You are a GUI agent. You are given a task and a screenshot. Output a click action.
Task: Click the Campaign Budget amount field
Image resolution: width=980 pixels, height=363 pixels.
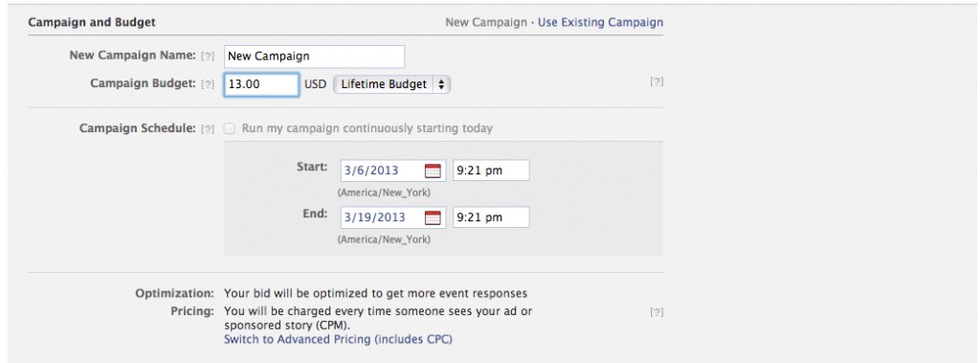point(262,84)
